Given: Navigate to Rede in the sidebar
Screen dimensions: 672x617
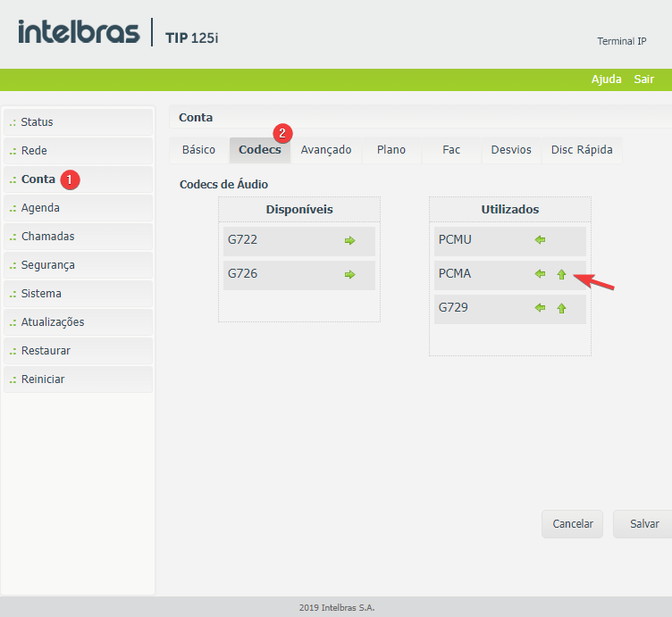Looking at the screenshot, I should coord(34,151).
